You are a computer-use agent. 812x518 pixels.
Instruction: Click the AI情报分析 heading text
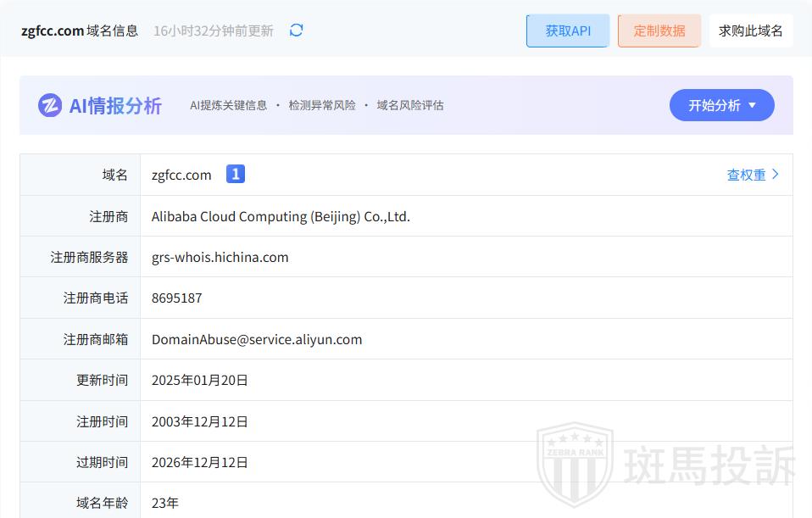coord(115,105)
